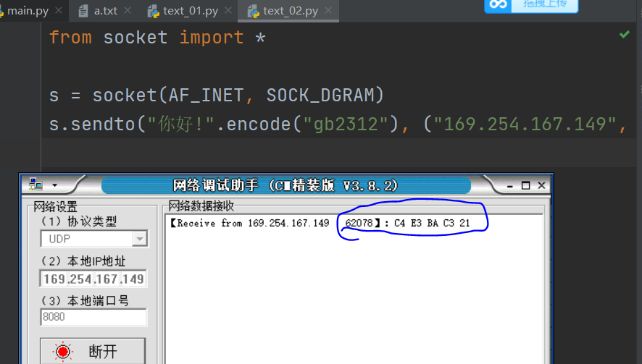Click the "169.254.167.149" string in the code
642x364 pixels.
tap(525, 124)
